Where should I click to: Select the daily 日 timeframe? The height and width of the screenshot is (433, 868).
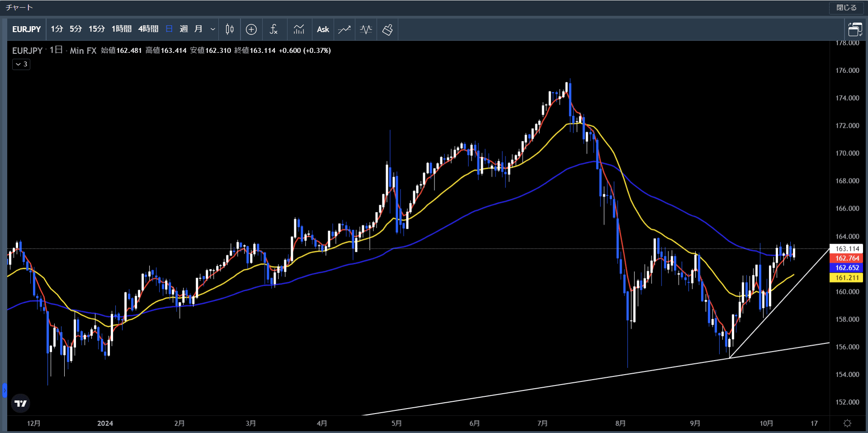pos(169,29)
